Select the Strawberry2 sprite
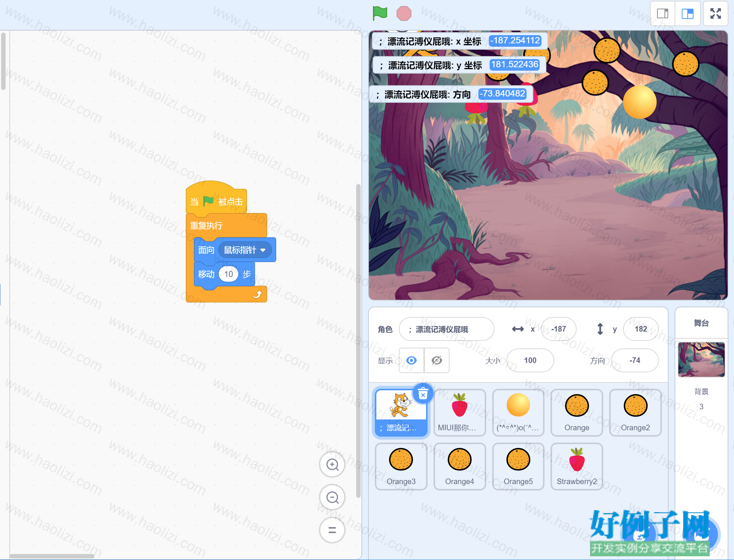 [x=577, y=467]
